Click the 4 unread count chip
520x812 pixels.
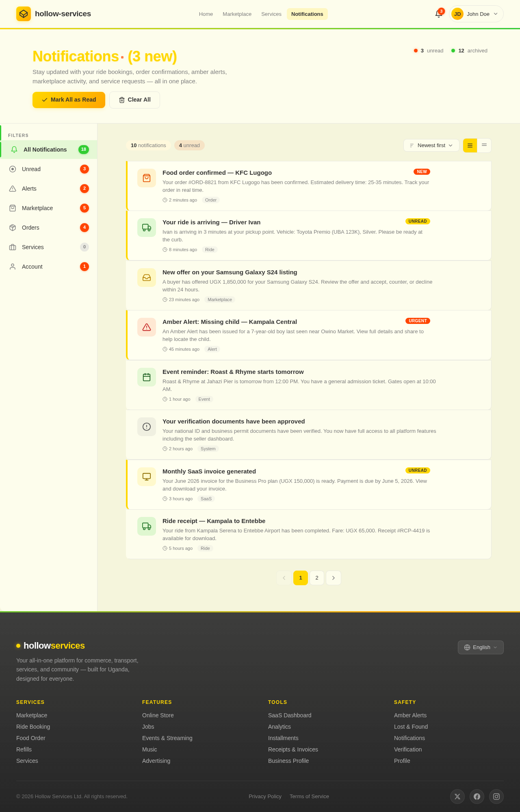coord(189,145)
